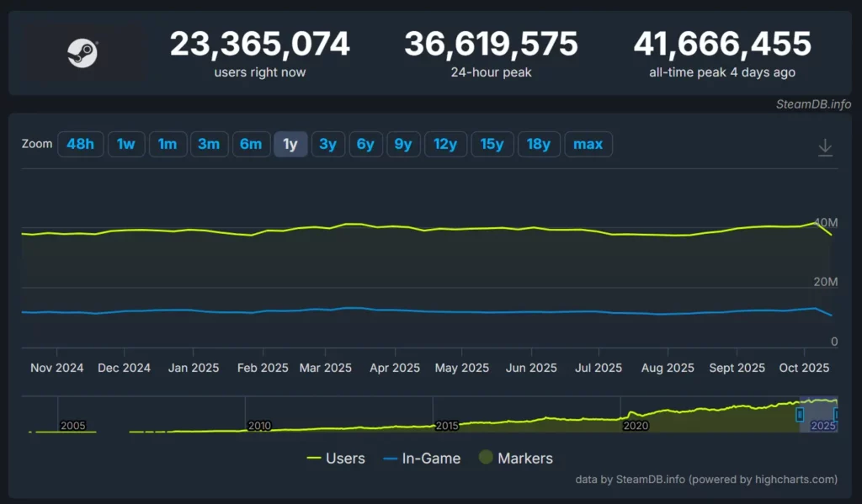
Task: Click the Users legend marker icon
Action: pyautogui.click(x=313, y=458)
